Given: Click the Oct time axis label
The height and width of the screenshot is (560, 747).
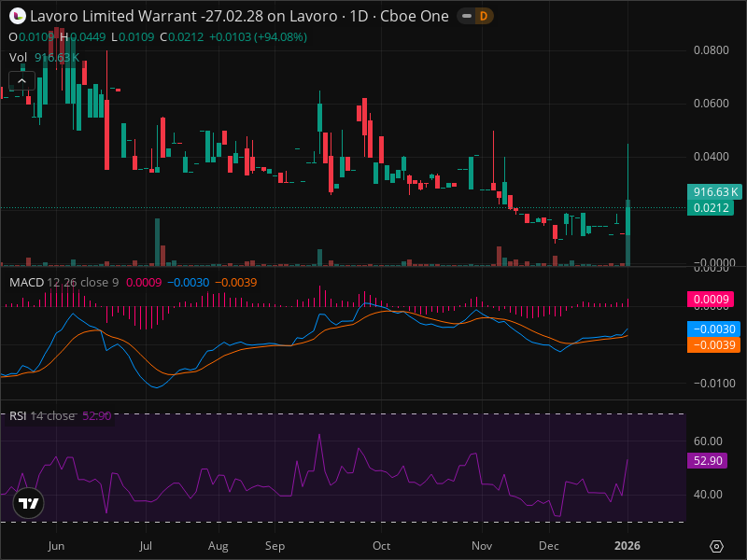Looking at the screenshot, I should pyautogui.click(x=382, y=546).
